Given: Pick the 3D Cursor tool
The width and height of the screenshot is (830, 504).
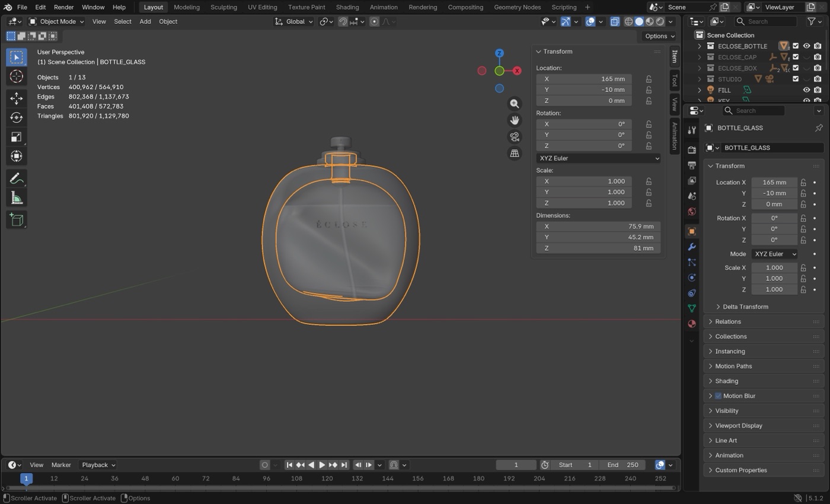Looking at the screenshot, I should 17,76.
